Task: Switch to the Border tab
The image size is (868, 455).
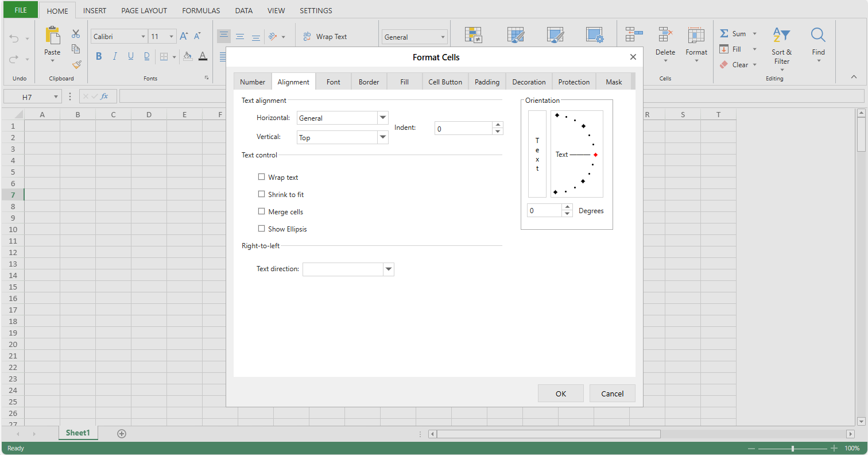Action: pyautogui.click(x=369, y=82)
